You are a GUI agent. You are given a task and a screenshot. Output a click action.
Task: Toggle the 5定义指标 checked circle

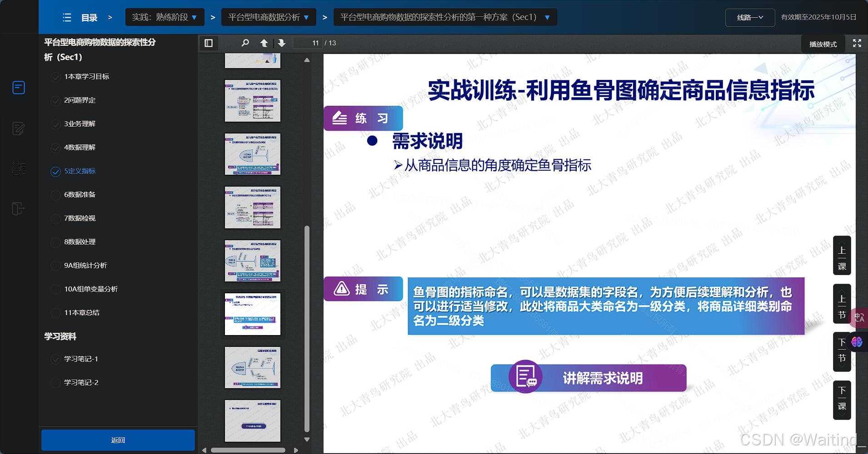[55, 172]
